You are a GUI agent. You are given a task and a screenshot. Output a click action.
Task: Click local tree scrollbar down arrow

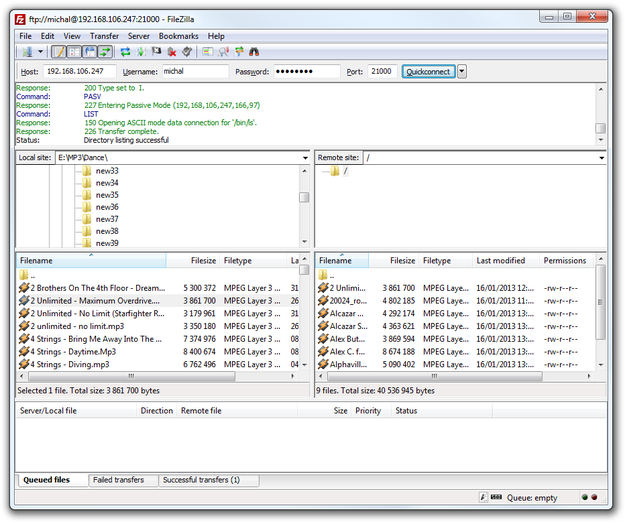305,242
